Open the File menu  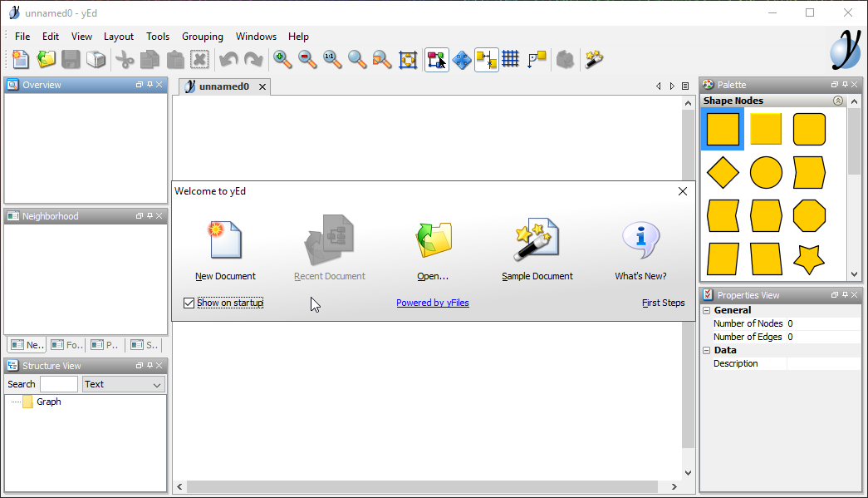[x=22, y=37]
